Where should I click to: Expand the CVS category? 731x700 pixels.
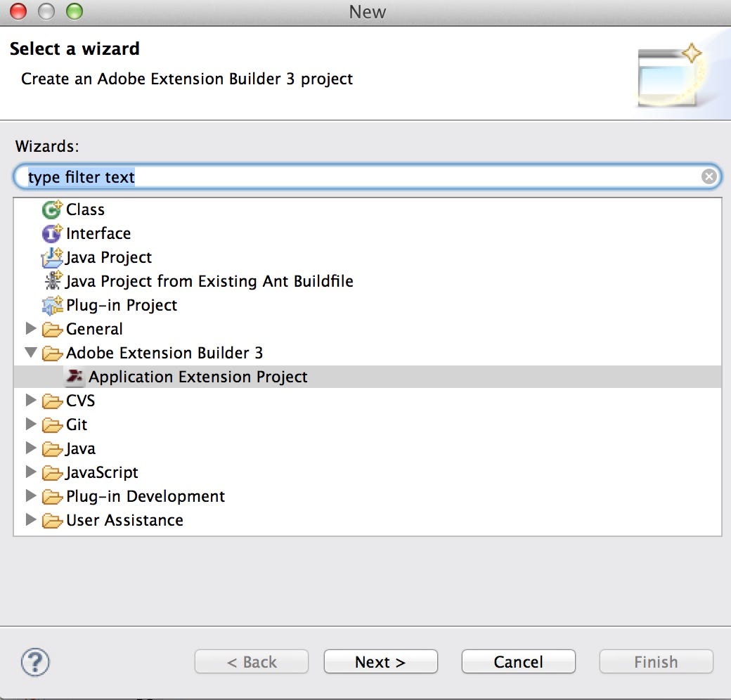click(x=31, y=400)
